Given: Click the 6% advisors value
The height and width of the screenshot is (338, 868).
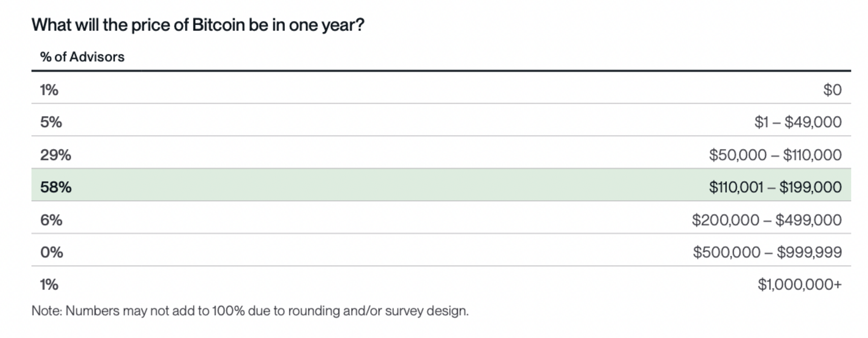Looking at the screenshot, I should coord(51,220).
